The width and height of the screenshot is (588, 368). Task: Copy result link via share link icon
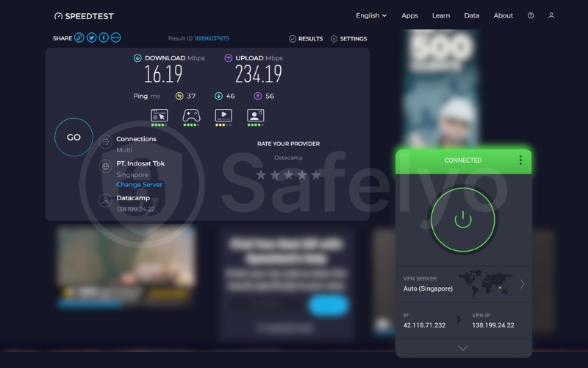point(79,38)
